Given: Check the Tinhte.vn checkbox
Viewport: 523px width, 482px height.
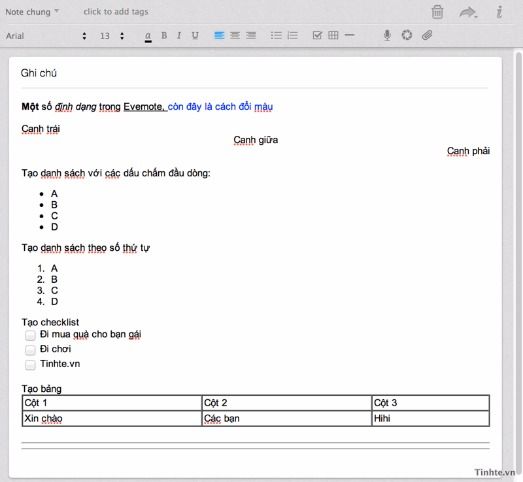Looking at the screenshot, I should point(30,365).
